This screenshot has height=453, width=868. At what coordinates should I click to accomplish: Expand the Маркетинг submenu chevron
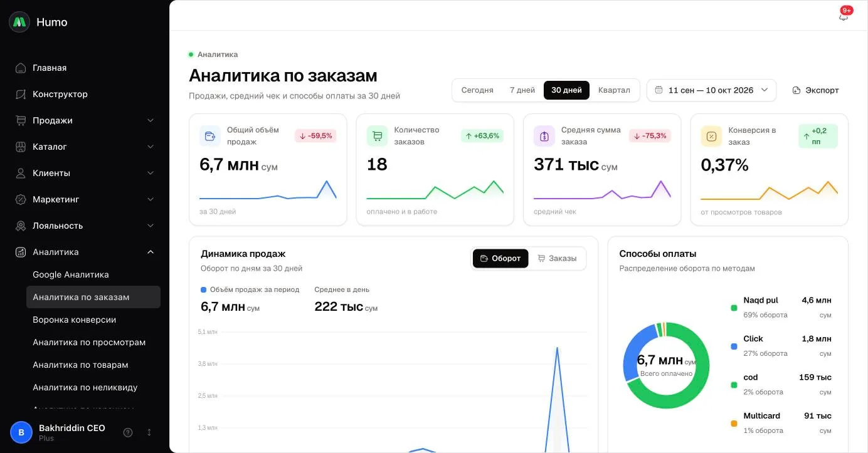(151, 199)
